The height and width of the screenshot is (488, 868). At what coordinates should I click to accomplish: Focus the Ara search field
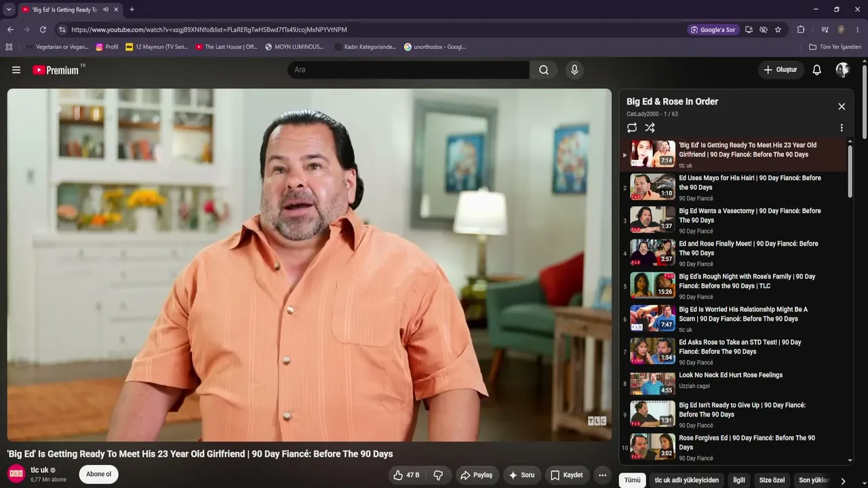click(x=408, y=70)
